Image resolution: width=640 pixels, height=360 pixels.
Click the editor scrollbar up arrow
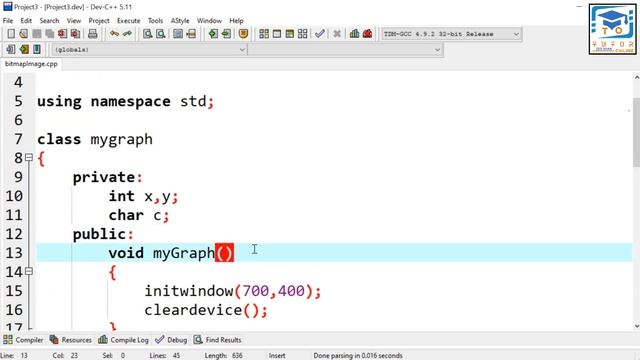tap(636, 77)
